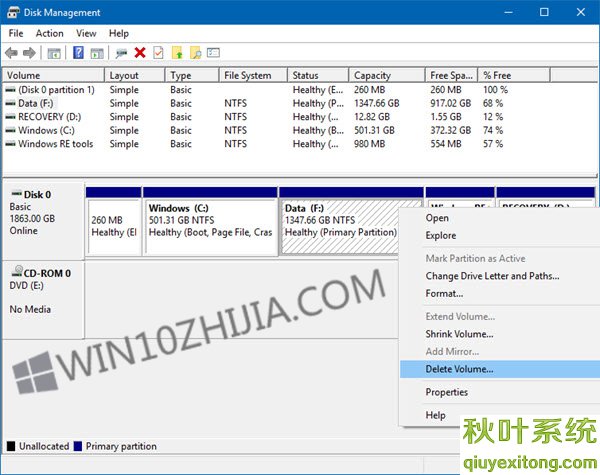Sort by the % Free column header
Viewport: 600px width, 475px height.
(x=514, y=75)
